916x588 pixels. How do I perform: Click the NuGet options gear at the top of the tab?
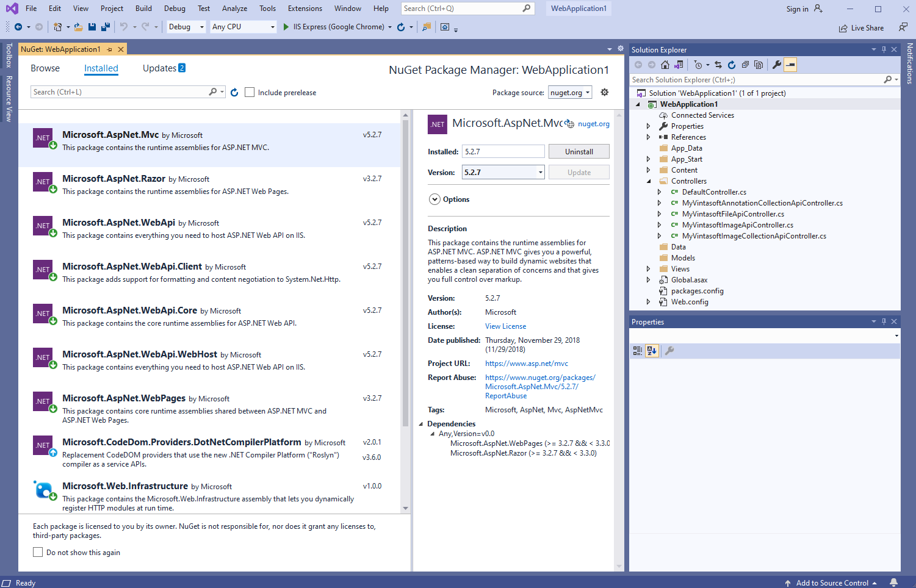tap(621, 49)
